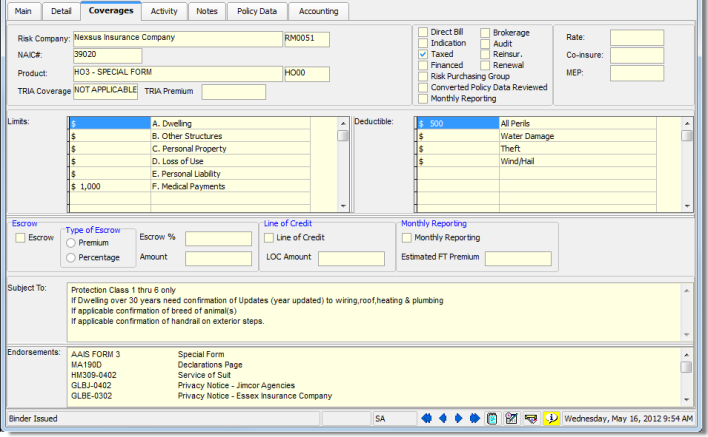Jump to last record with double-right arrow
Viewport: 708px width, 437px height.
475,418
